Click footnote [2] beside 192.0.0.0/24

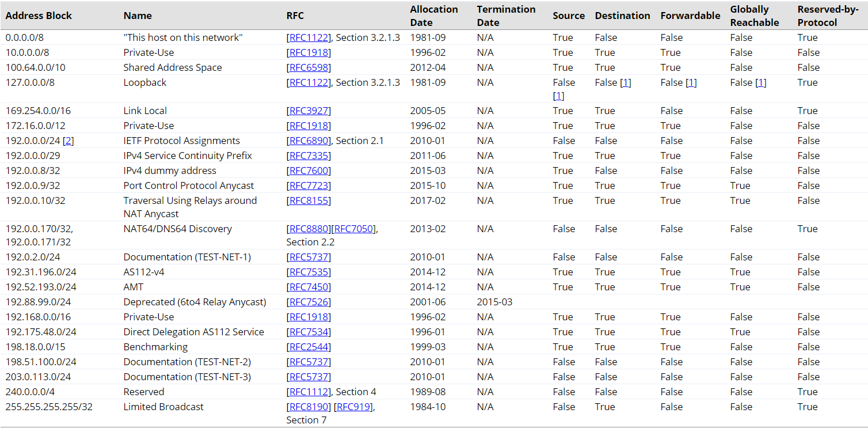(68, 141)
